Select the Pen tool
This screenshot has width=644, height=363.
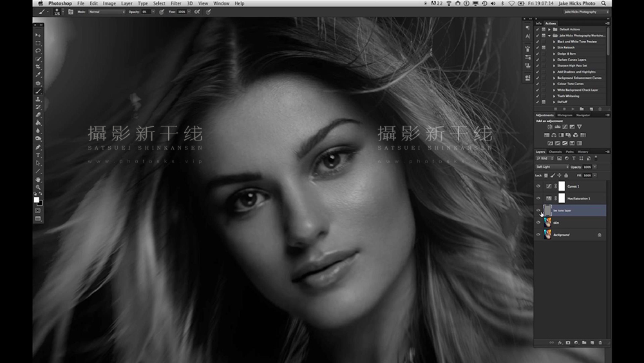pos(38,147)
